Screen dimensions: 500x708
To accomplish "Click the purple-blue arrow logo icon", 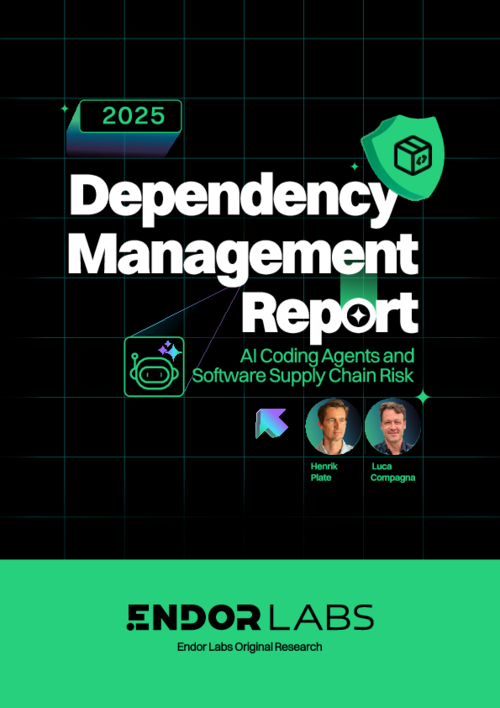I will 271,423.
